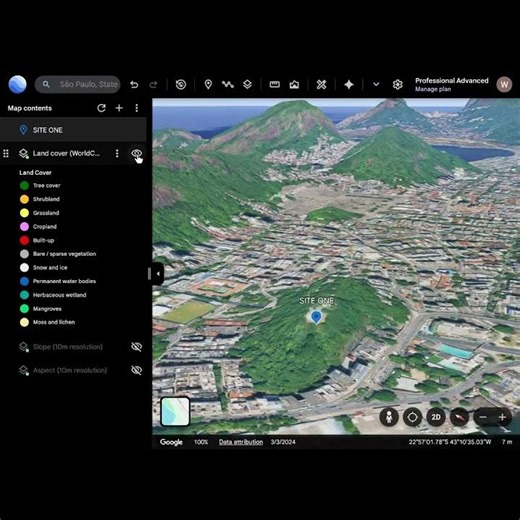Select the draw path or polygon tool

pyautogui.click(x=228, y=84)
